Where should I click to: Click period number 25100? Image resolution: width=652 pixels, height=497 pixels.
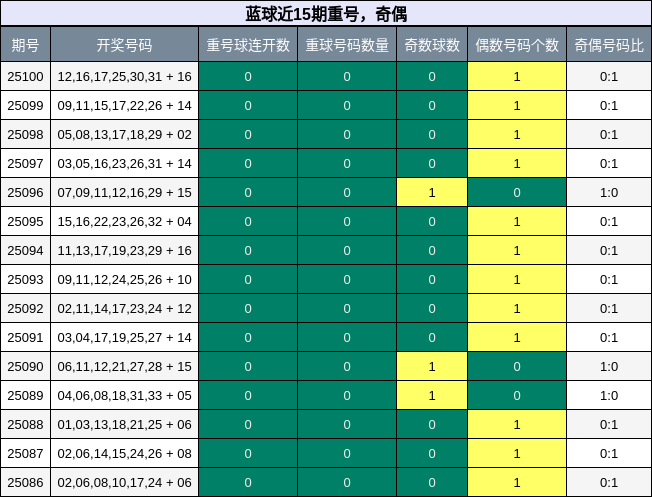25,77
